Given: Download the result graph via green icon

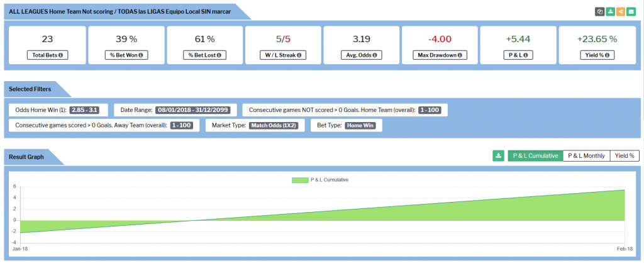Looking at the screenshot, I should [498, 156].
